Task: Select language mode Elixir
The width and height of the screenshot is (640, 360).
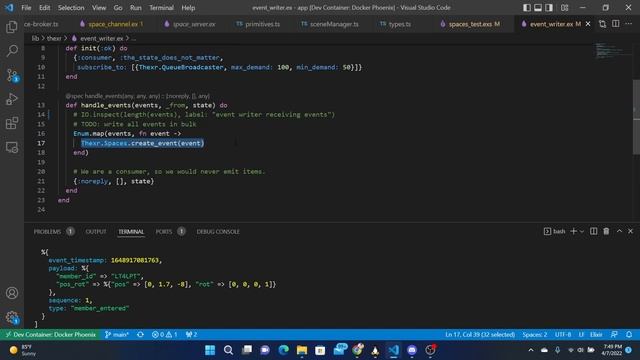Action: (x=596, y=335)
